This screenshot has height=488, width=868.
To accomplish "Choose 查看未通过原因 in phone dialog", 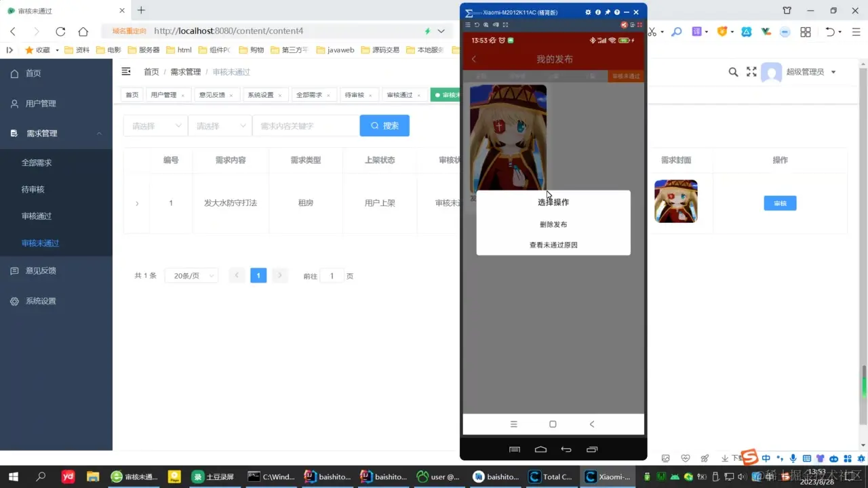I will [553, 245].
